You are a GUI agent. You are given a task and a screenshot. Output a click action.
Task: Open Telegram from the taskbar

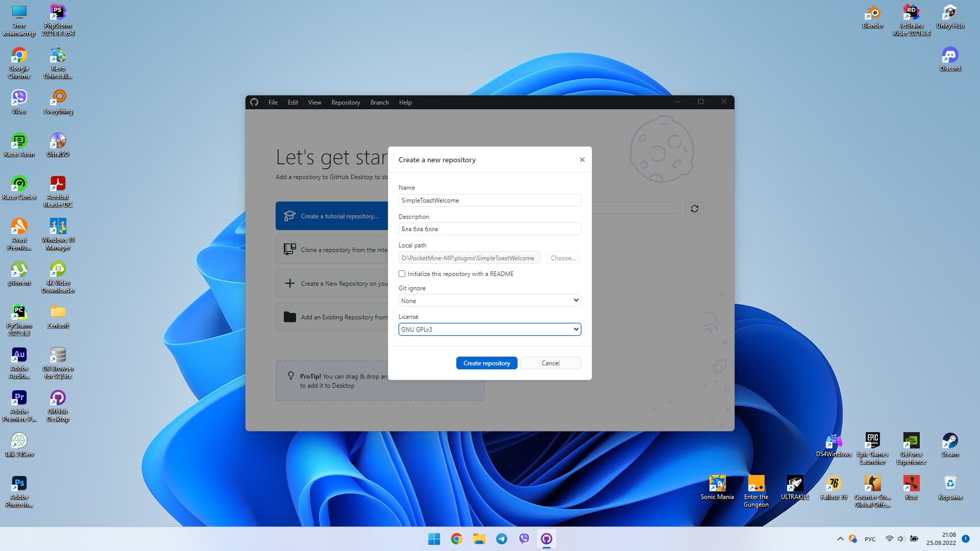[x=502, y=539]
